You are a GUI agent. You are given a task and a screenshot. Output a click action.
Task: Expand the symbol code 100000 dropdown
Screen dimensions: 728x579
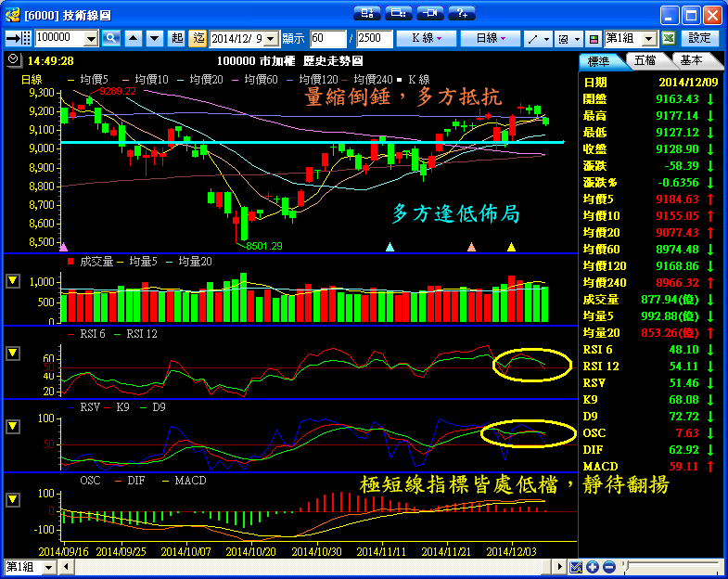[x=91, y=38]
